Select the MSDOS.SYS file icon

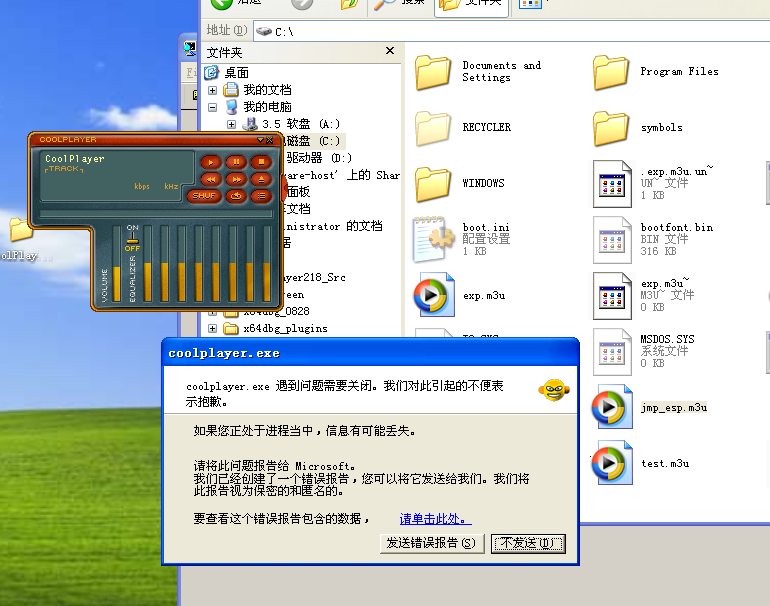tap(612, 352)
